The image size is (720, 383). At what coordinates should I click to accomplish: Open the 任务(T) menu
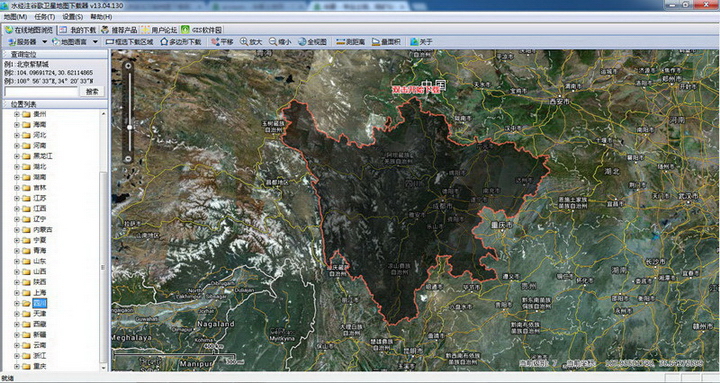45,17
